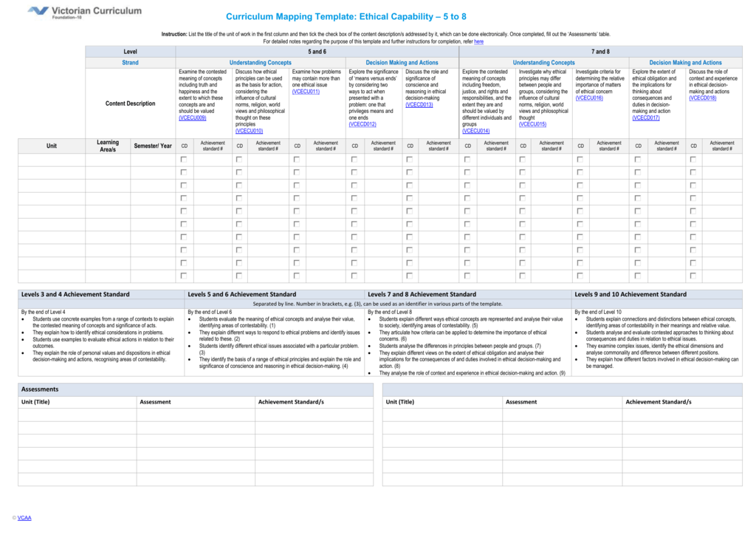The height and width of the screenshot is (535, 756).
Task: Open the 'here' instructions link
Action: 478,41
